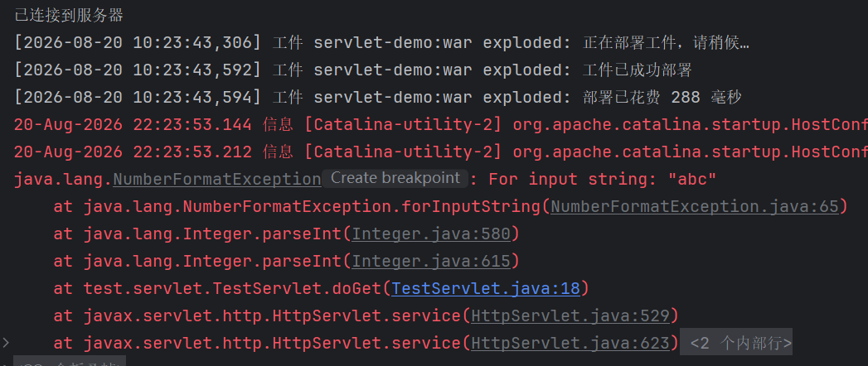Click the text For input string: "abc"
Screen dimensions: 868x366
pos(602,179)
